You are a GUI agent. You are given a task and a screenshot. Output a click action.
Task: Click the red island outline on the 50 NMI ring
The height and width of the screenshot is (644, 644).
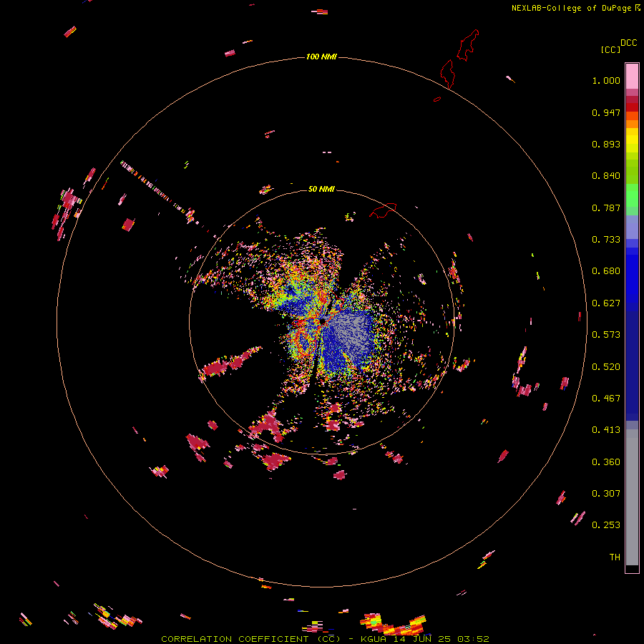384,210
